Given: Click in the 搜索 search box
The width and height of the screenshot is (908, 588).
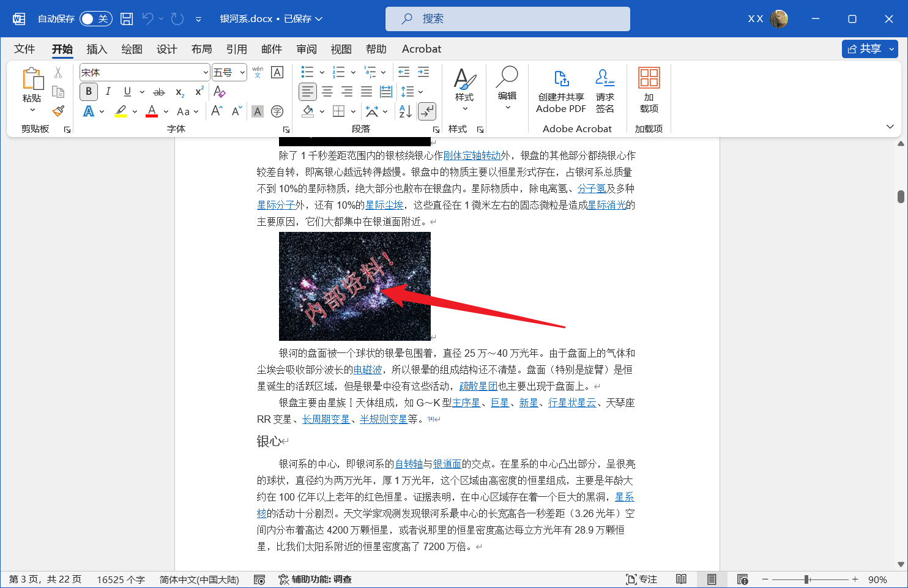Looking at the screenshot, I should click(507, 19).
